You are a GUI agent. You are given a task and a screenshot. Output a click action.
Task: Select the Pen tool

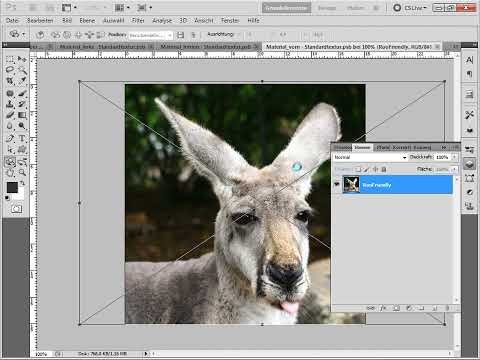10,138
